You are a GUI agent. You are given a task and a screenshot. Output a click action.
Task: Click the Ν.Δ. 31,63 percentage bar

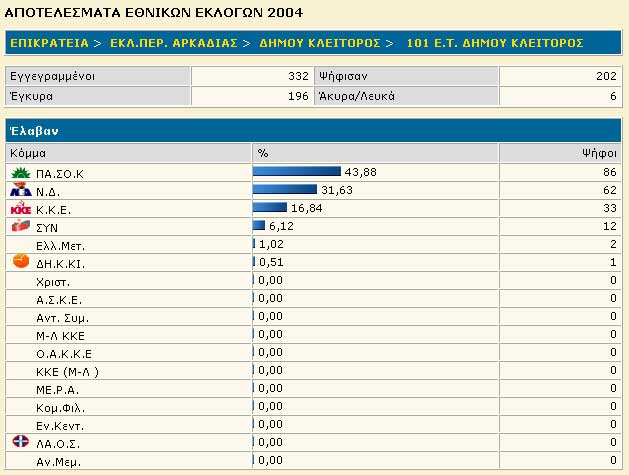coord(285,190)
